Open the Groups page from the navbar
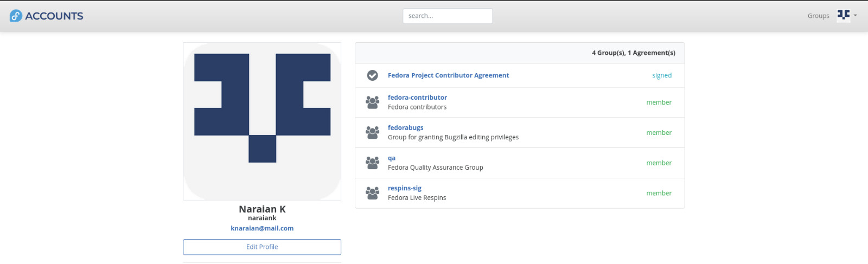 [x=818, y=16]
